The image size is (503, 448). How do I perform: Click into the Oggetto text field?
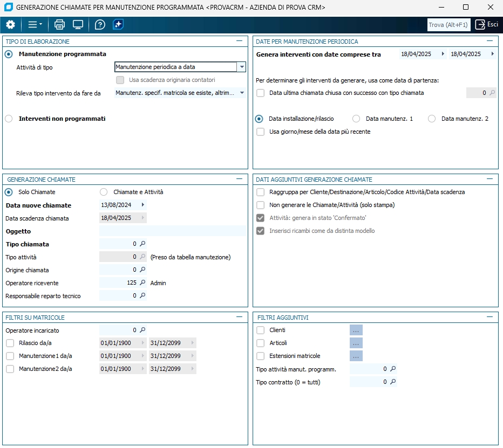tap(173, 231)
